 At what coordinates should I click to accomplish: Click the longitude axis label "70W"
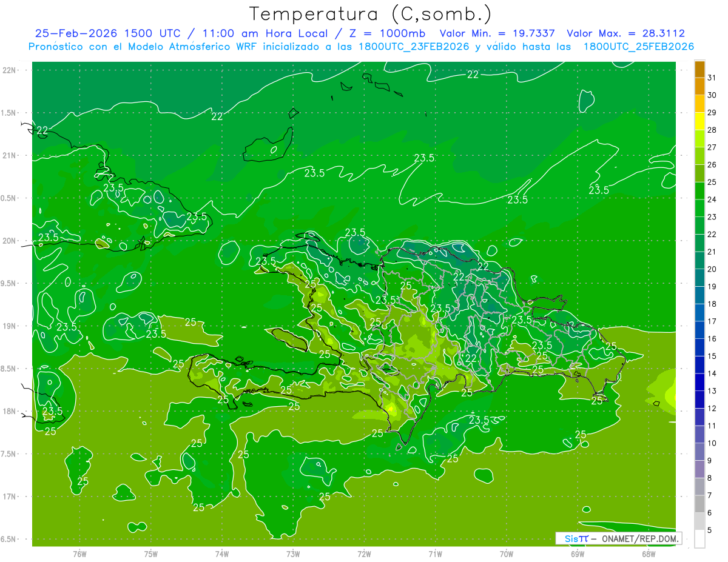click(x=507, y=554)
